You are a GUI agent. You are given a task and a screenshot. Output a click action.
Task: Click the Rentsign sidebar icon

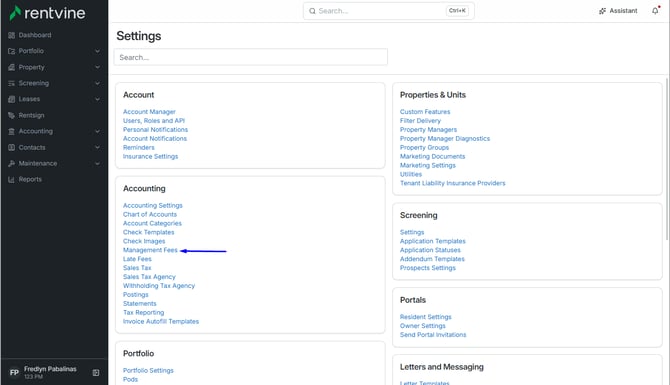pyautogui.click(x=12, y=115)
